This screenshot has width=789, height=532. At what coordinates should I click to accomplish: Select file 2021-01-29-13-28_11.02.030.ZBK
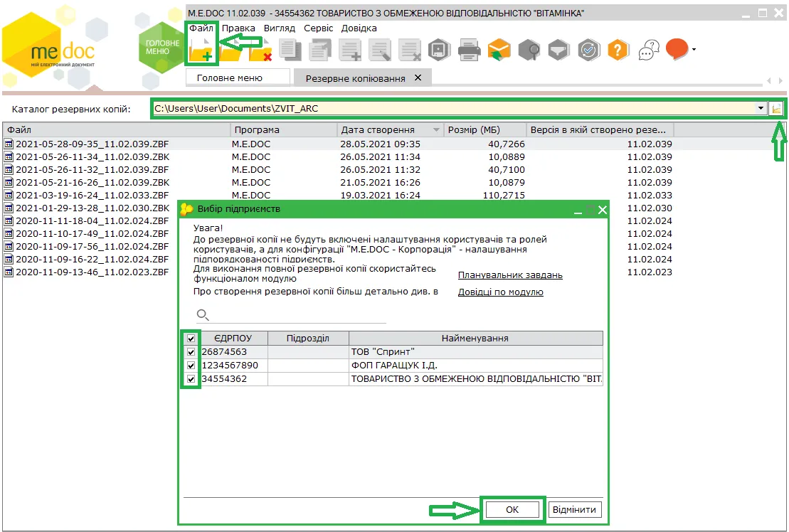[x=92, y=208]
